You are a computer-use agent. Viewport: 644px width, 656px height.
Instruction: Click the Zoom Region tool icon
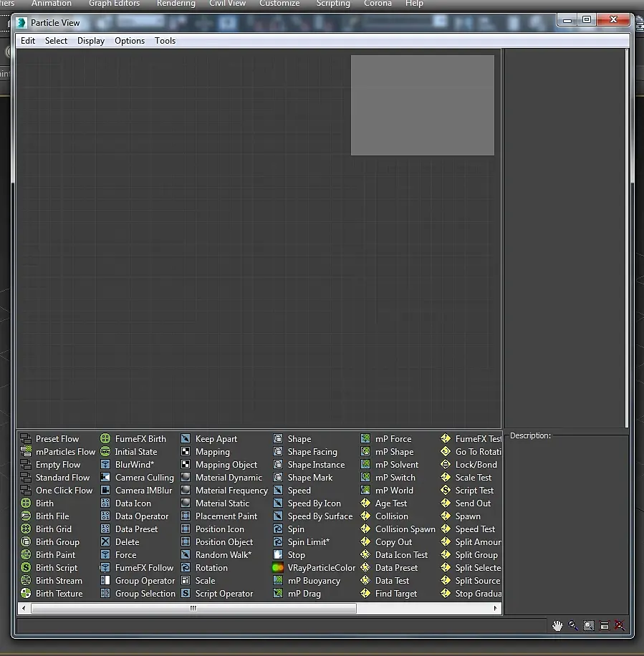click(589, 625)
